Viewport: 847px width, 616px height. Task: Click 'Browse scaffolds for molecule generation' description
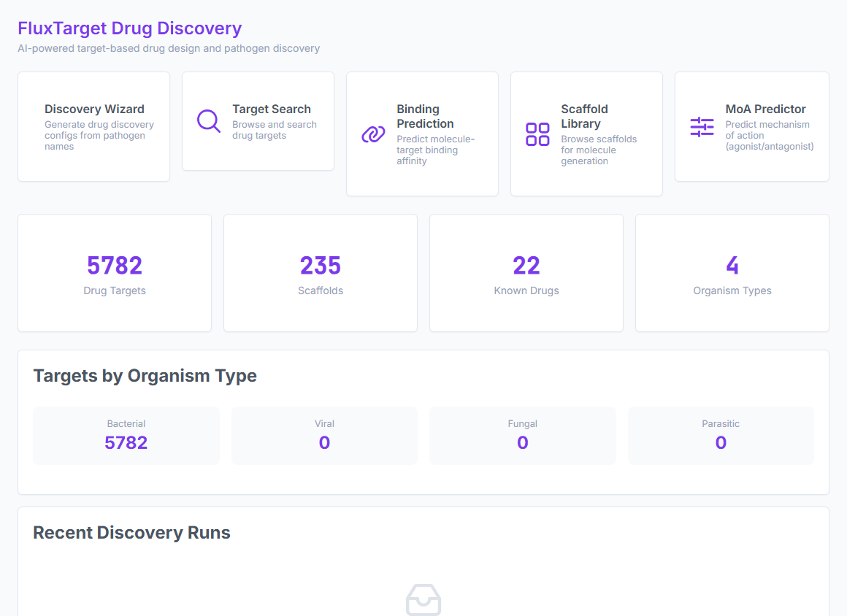599,150
